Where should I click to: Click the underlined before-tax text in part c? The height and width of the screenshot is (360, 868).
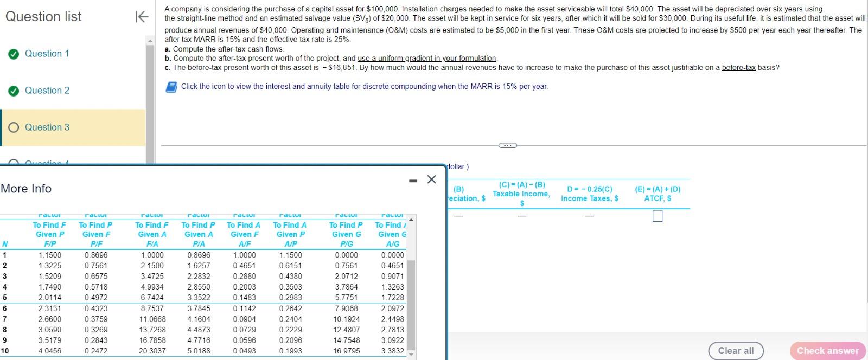click(738, 68)
